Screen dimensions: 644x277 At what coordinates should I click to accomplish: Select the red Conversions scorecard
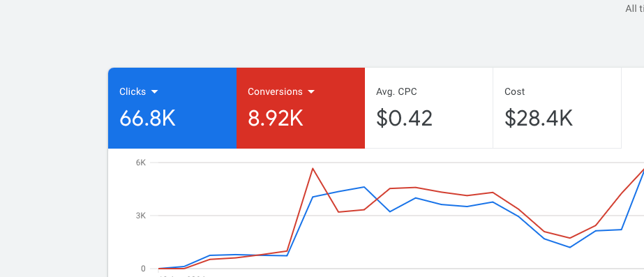[x=301, y=108]
